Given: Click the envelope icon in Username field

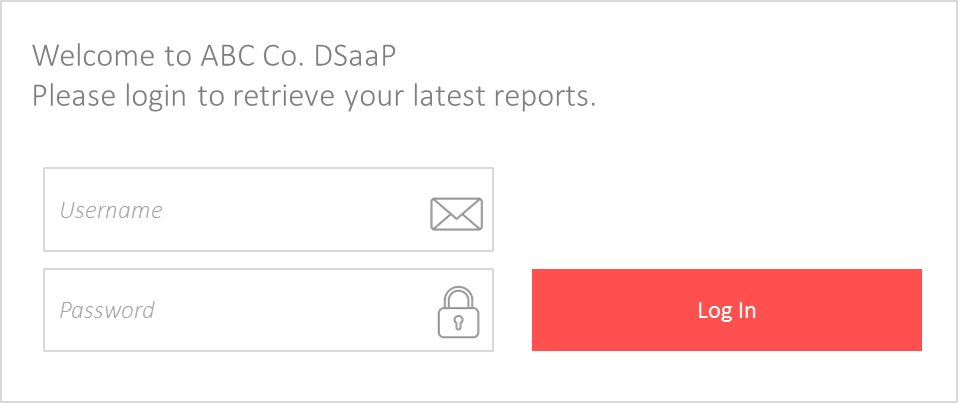Looking at the screenshot, I should pyautogui.click(x=456, y=214).
